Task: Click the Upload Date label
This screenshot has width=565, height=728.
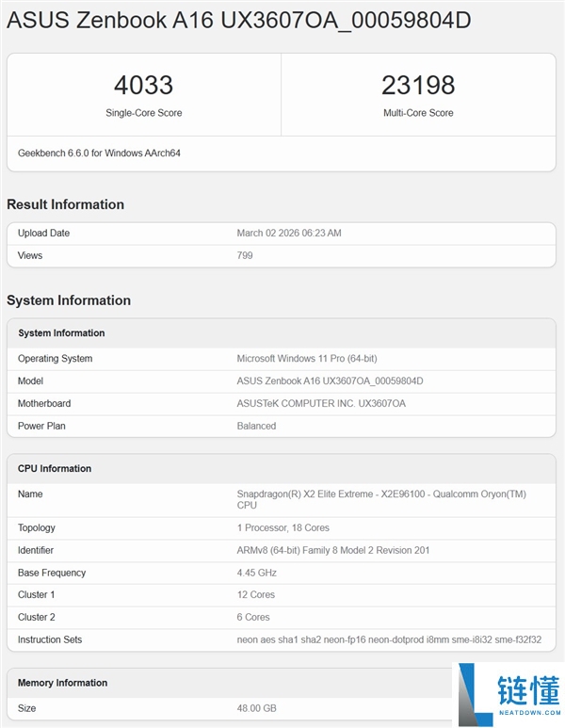Action: click(x=43, y=233)
